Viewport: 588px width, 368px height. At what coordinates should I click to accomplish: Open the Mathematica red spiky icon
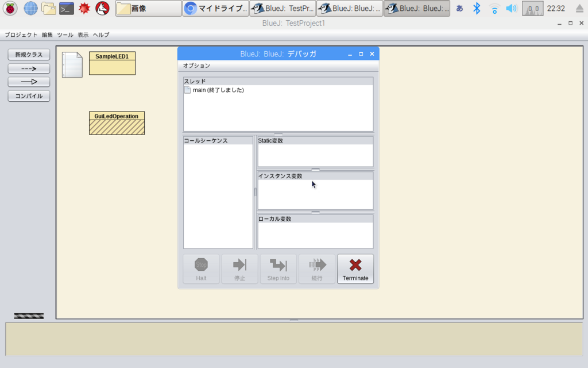[x=84, y=8]
